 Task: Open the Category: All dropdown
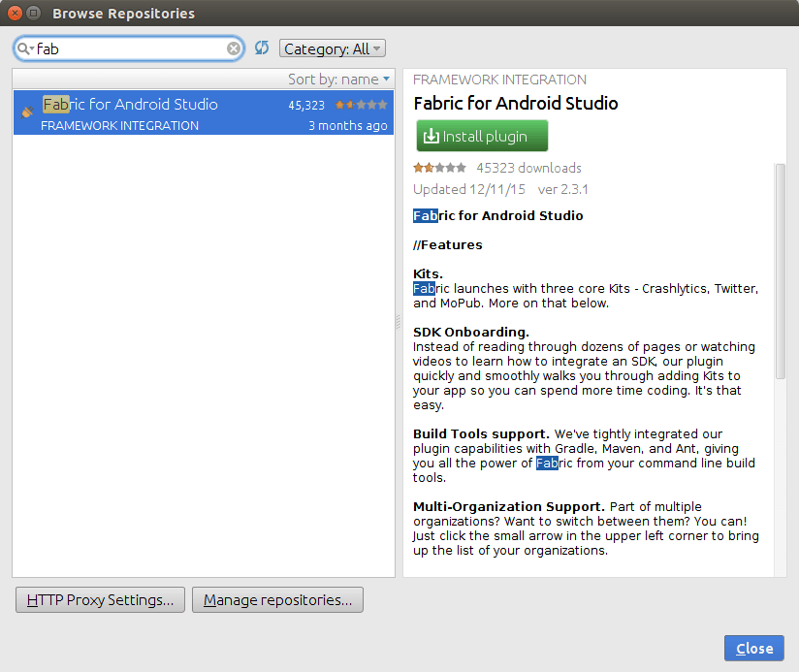click(333, 48)
